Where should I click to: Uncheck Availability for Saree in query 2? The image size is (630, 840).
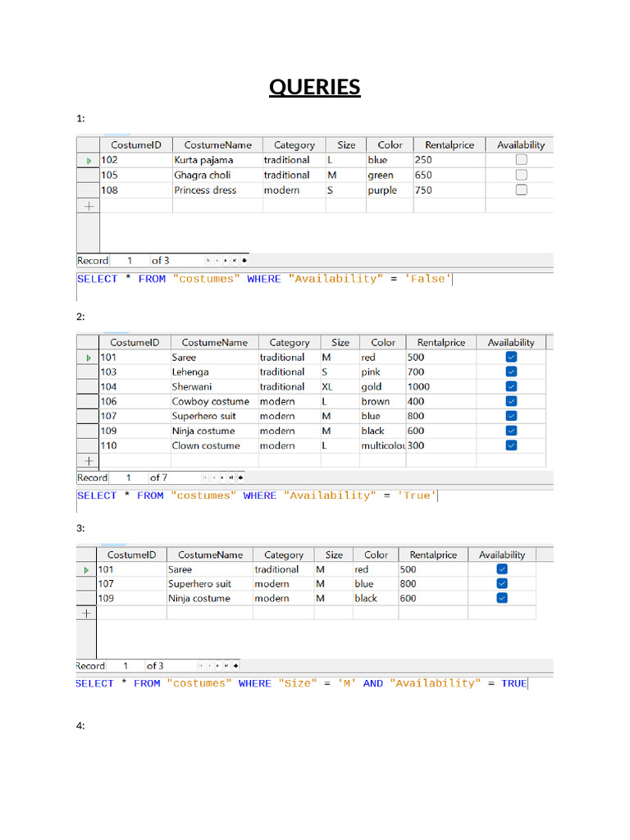512,357
